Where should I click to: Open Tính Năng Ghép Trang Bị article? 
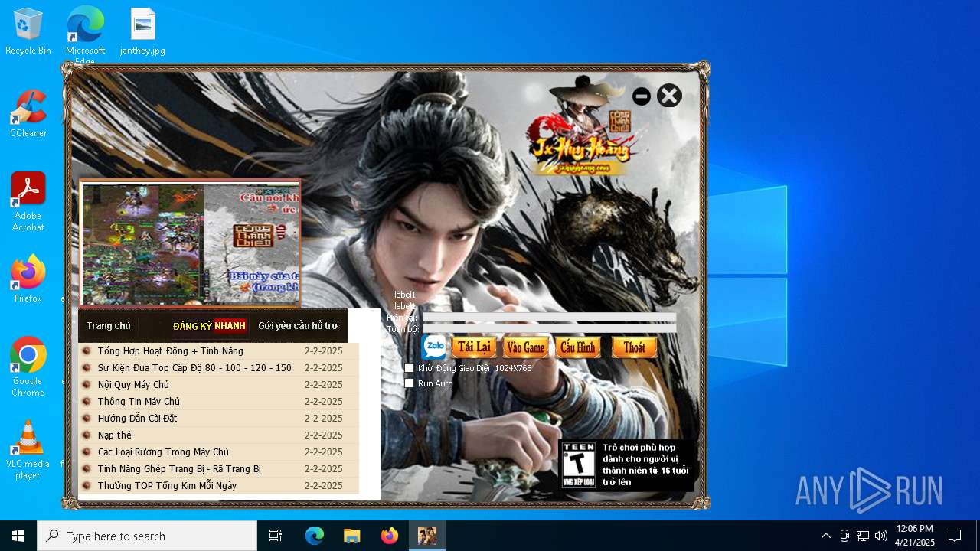[179, 469]
